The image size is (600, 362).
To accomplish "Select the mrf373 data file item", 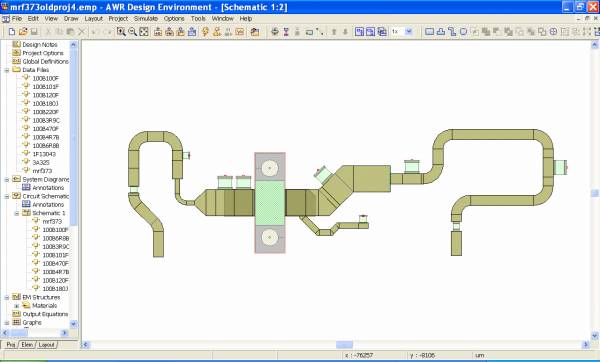I will (42, 171).
